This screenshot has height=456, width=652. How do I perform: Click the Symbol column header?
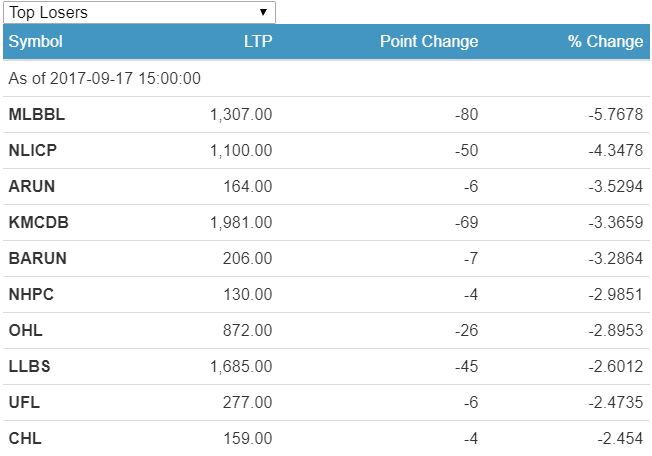pos(35,41)
